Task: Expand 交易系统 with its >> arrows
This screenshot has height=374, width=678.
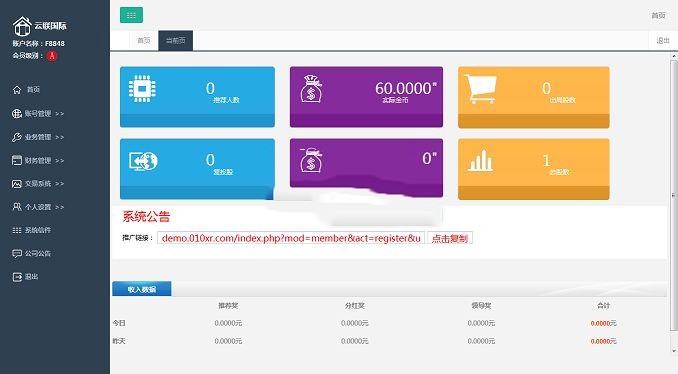Action: point(60,184)
